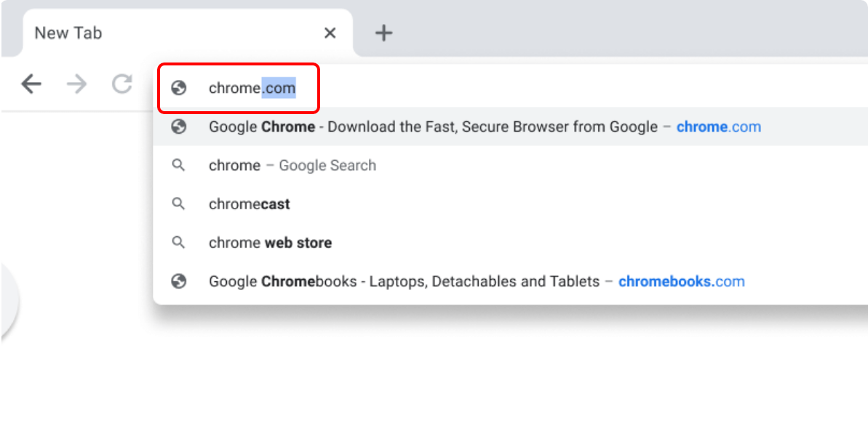This screenshot has width=868, height=423.
Task: Click the magnifier icon beside chrome web store
Action: 178,243
